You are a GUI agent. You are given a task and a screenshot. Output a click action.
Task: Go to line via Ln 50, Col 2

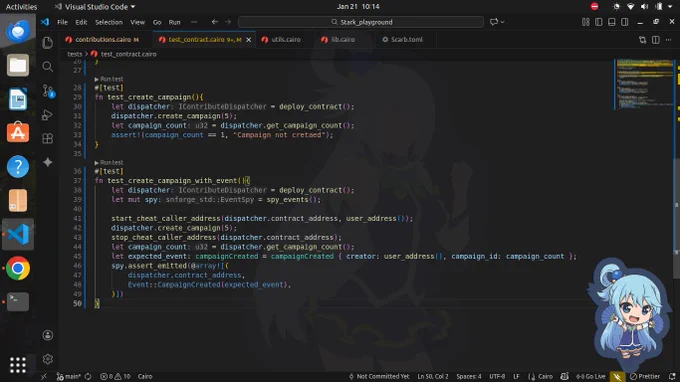433,376
